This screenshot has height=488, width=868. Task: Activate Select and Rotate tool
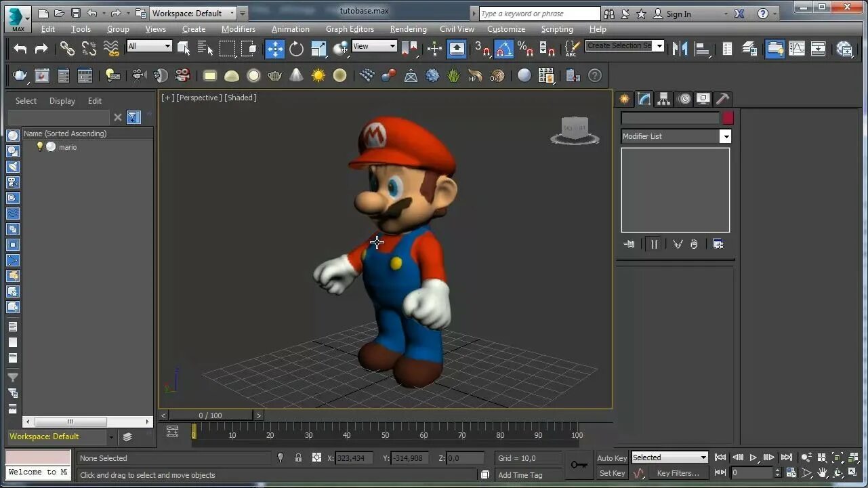(x=297, y=48)
